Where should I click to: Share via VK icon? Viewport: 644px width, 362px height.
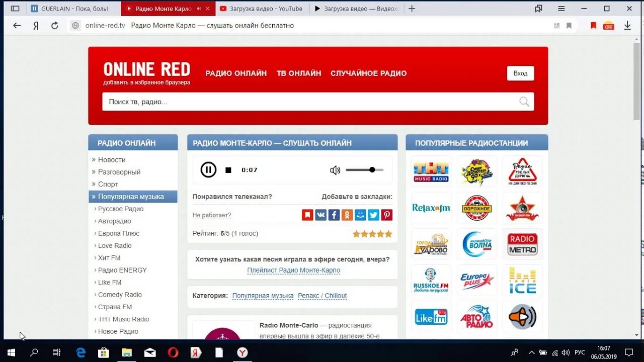(321, 215)
